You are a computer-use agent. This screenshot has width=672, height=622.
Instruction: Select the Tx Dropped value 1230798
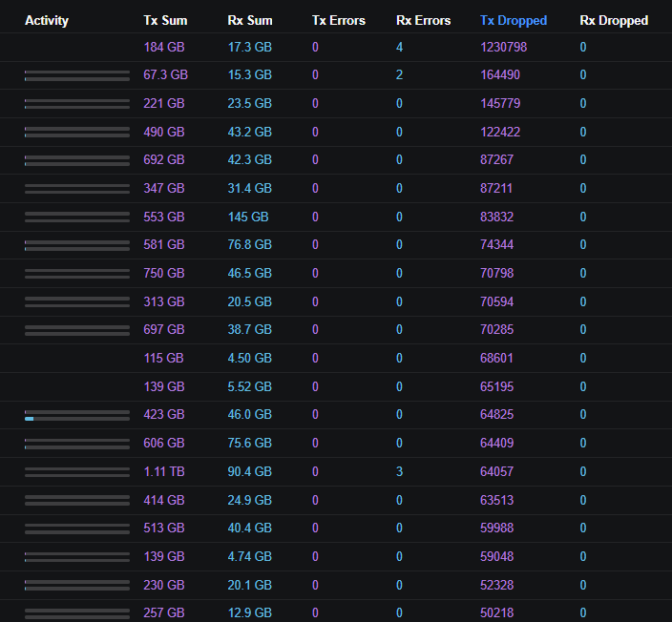point(503,47)
